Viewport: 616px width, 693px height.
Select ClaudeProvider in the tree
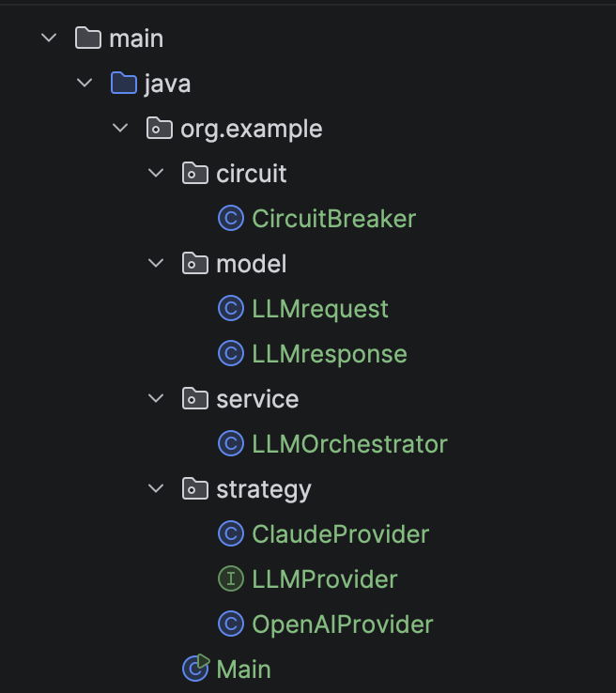click(x=340, y=534)
